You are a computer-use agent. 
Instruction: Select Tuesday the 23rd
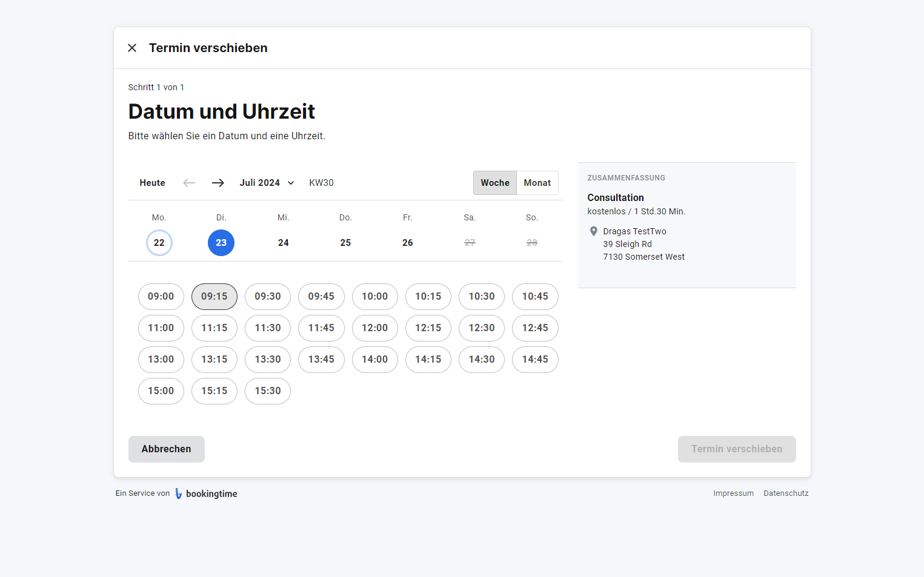tap(221, 243)
